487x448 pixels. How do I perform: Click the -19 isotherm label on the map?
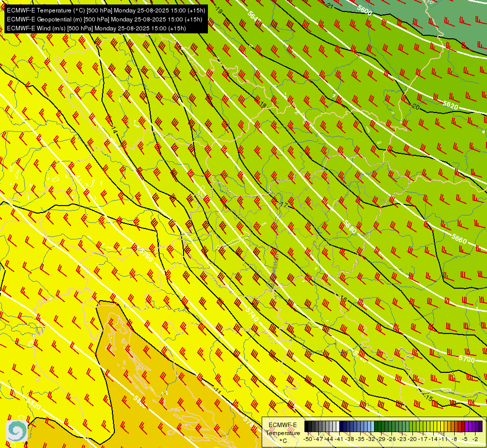point(218,11)
